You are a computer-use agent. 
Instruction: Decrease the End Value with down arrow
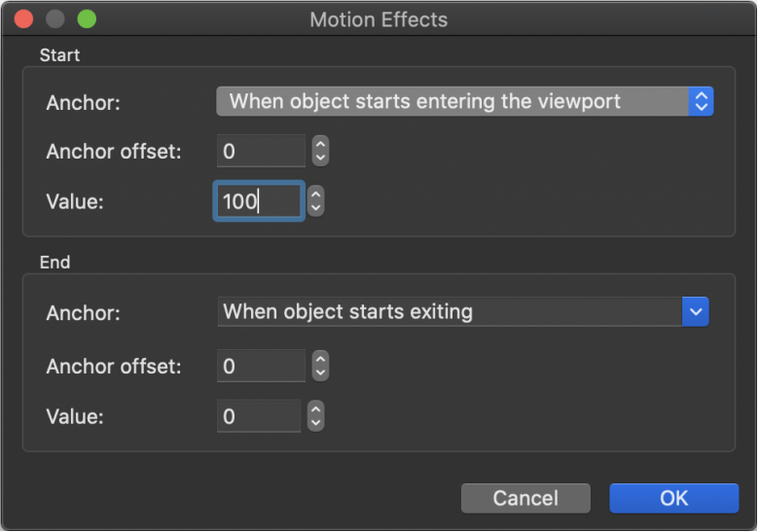(x=315, y=424)
